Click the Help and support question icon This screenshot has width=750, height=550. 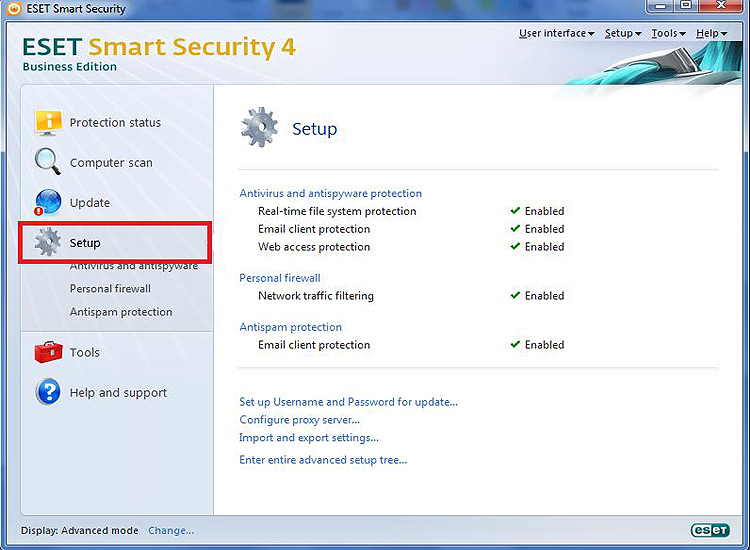point(48,392)
